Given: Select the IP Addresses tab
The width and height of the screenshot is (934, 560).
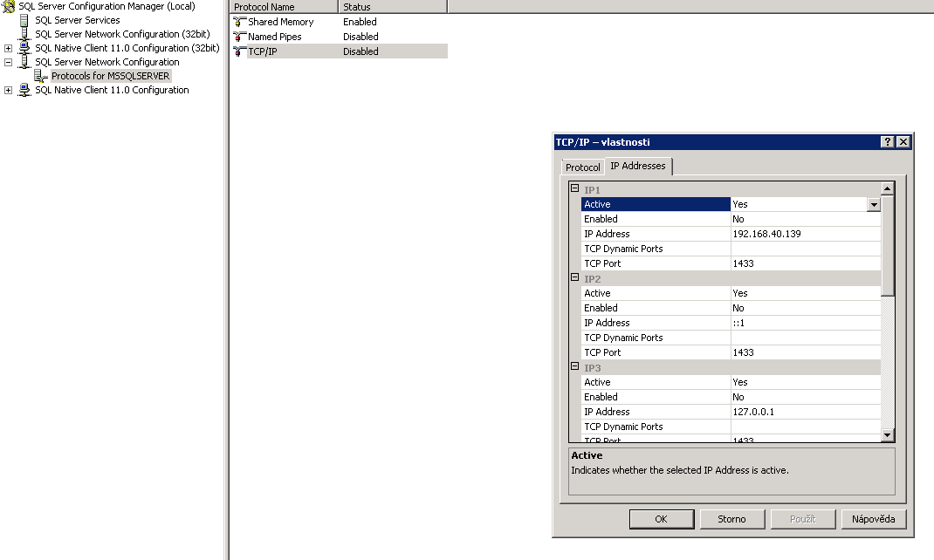Looking at the screenshot, I should [x=638, y=166].
